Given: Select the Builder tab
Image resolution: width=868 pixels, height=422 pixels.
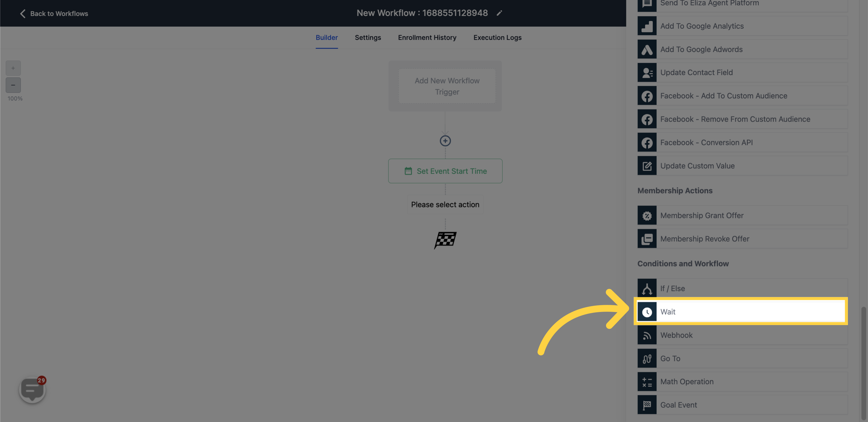Looking at the screenshot, I should [x=327, y=38].
